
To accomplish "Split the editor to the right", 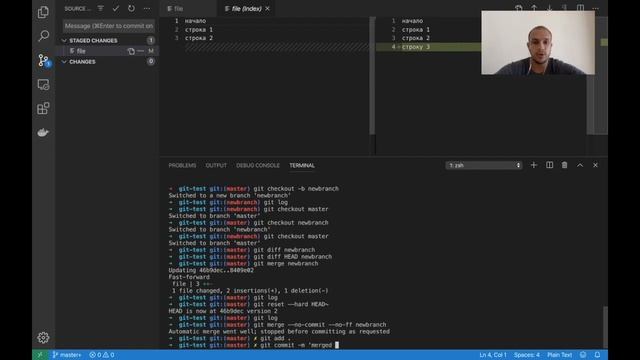I will click(580, 8).
